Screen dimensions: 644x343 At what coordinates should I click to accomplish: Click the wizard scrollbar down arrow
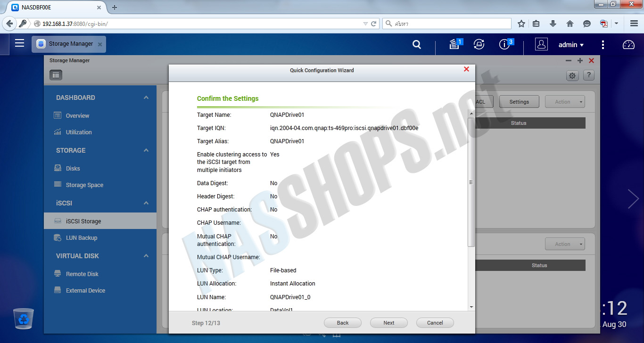tap(471, 307)
